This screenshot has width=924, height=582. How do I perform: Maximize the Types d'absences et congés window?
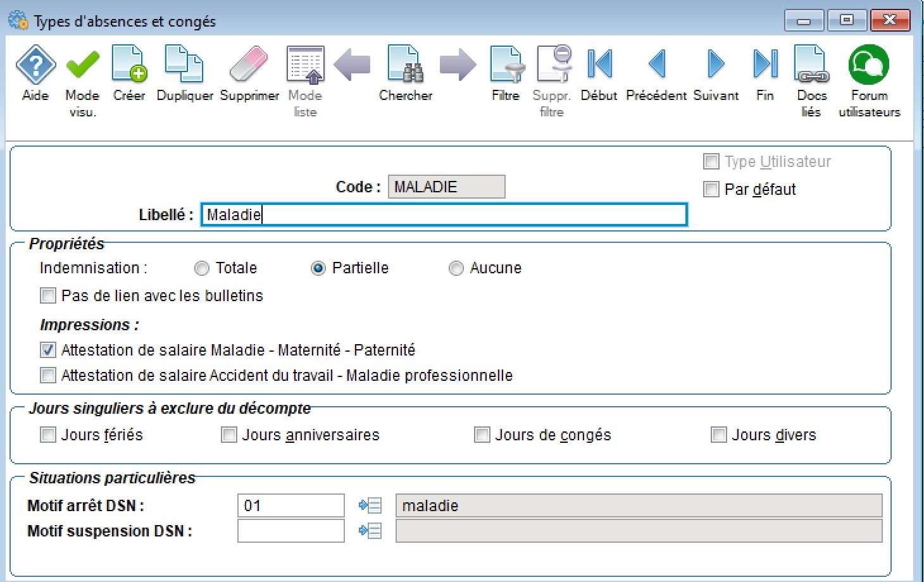(846, 20)
